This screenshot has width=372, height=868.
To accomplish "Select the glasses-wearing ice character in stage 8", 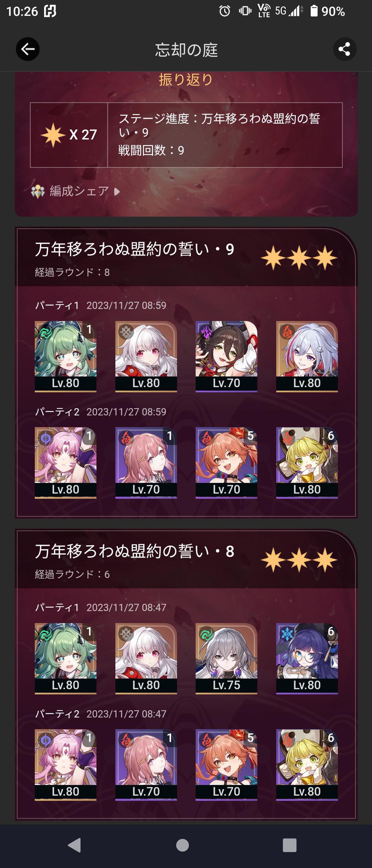I will coord(307,659).
